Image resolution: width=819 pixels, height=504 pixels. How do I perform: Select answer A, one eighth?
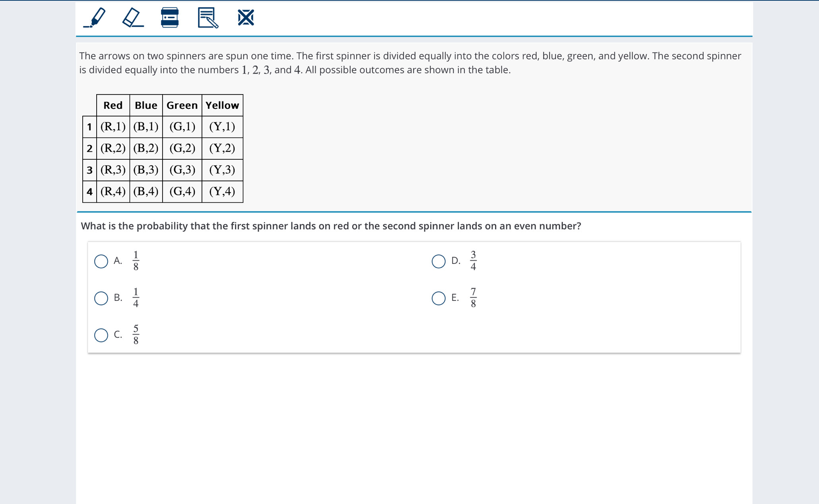pos(101,261)
